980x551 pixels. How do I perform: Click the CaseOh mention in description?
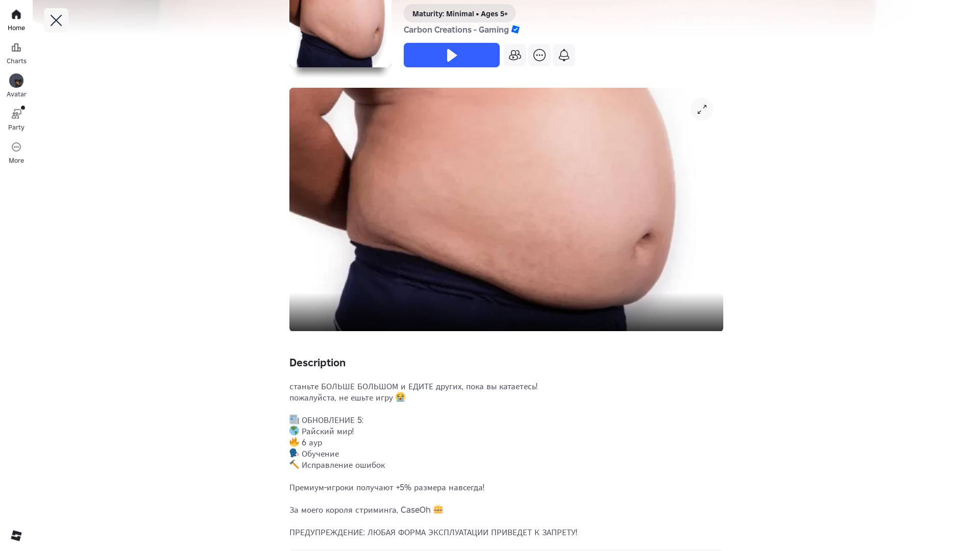pos(415,510)
